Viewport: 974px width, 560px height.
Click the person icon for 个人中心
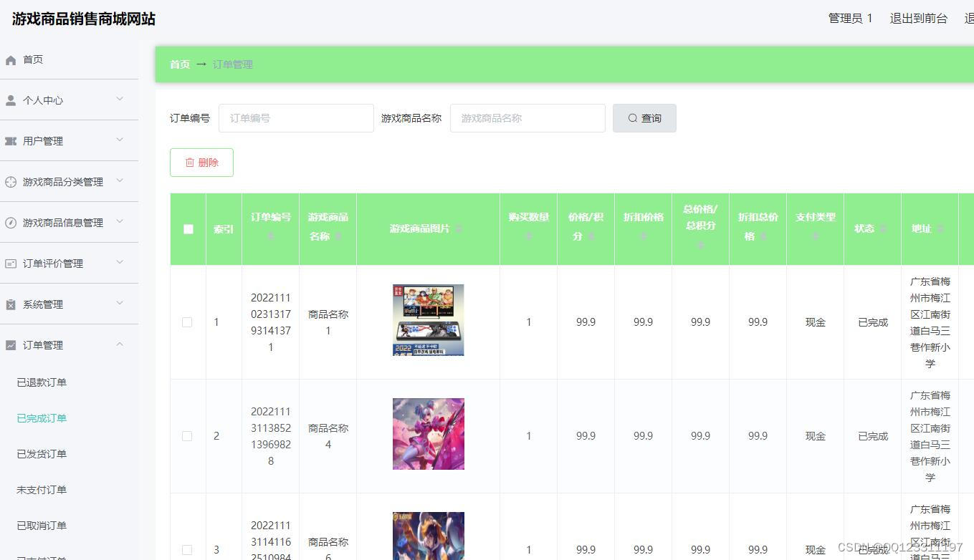point(11,101)
